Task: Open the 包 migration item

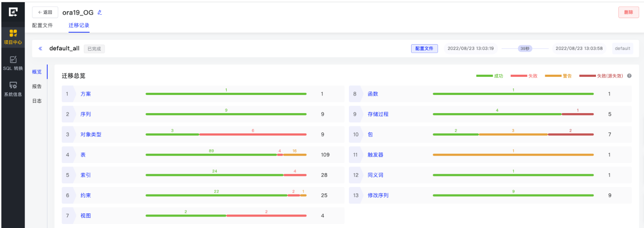Action: pos(370,135)
